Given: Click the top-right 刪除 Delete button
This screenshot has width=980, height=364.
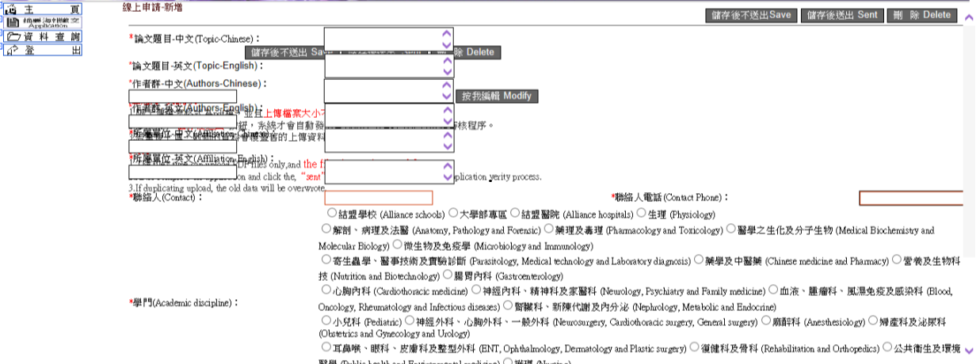Looking at the screenshot, I should [x=921, y=15].
